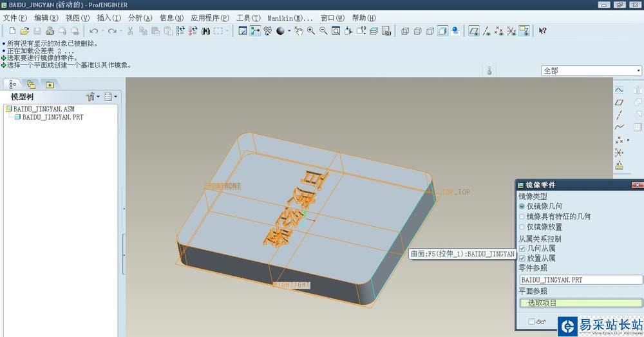This screenshot has height=337, width=644.
Task: Open a file using the folder icon
Action: (x=24, y=31)
